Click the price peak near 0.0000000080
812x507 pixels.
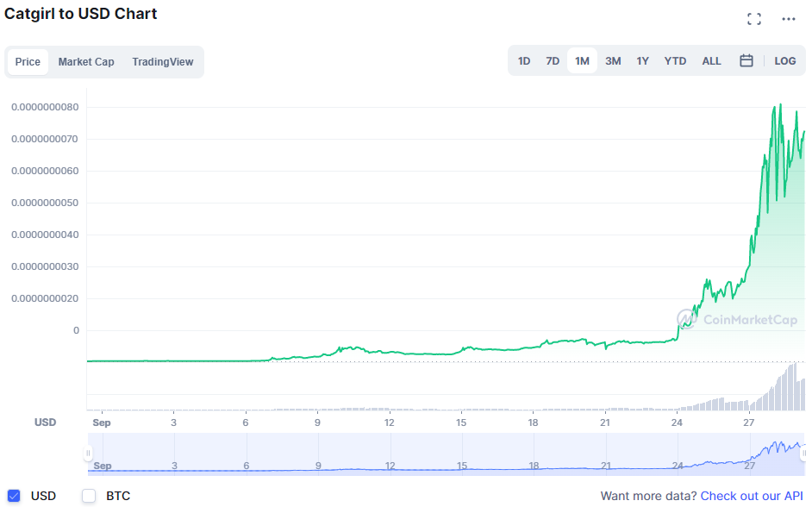(780, 105)
